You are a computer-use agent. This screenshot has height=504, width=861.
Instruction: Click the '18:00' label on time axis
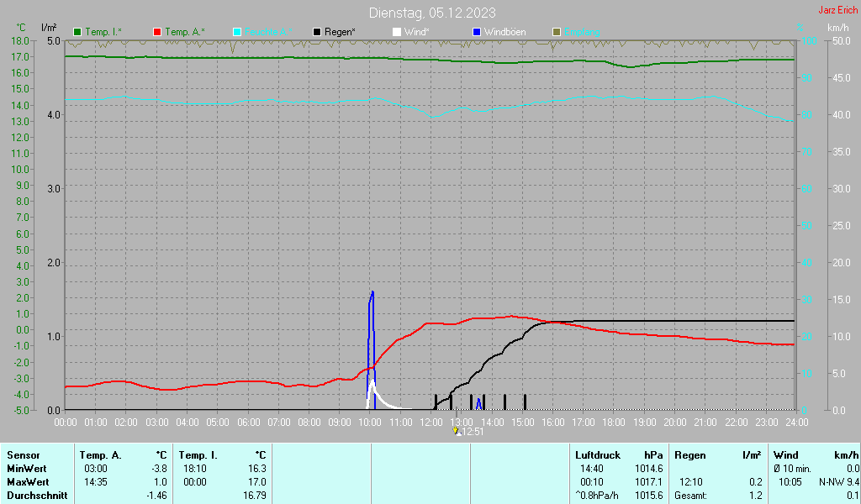pyautogui.click(x=614, y=423)
